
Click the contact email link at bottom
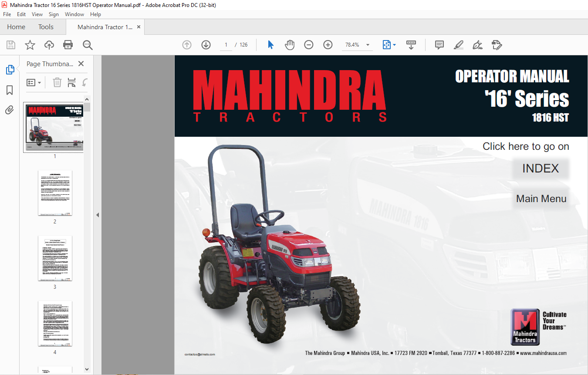coord(200,355)
